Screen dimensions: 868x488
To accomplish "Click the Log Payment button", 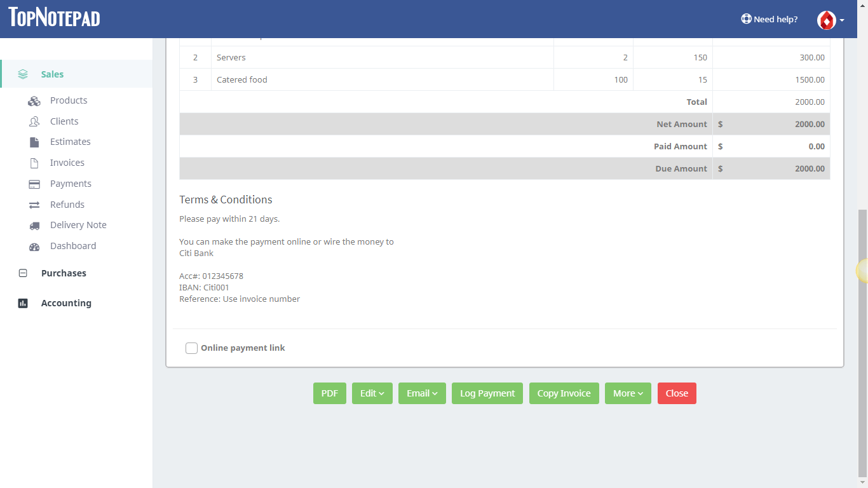I will tap(487, 393).
